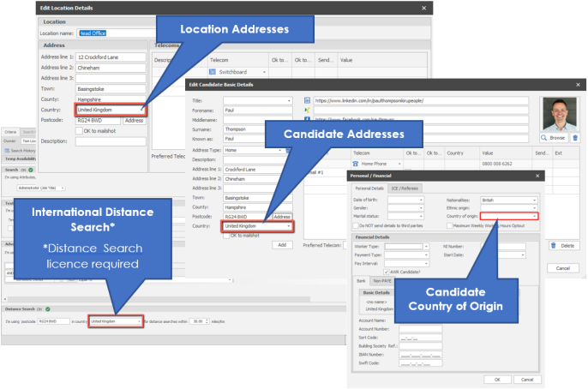Click the green Distance Search status icon

pos(46,308)
